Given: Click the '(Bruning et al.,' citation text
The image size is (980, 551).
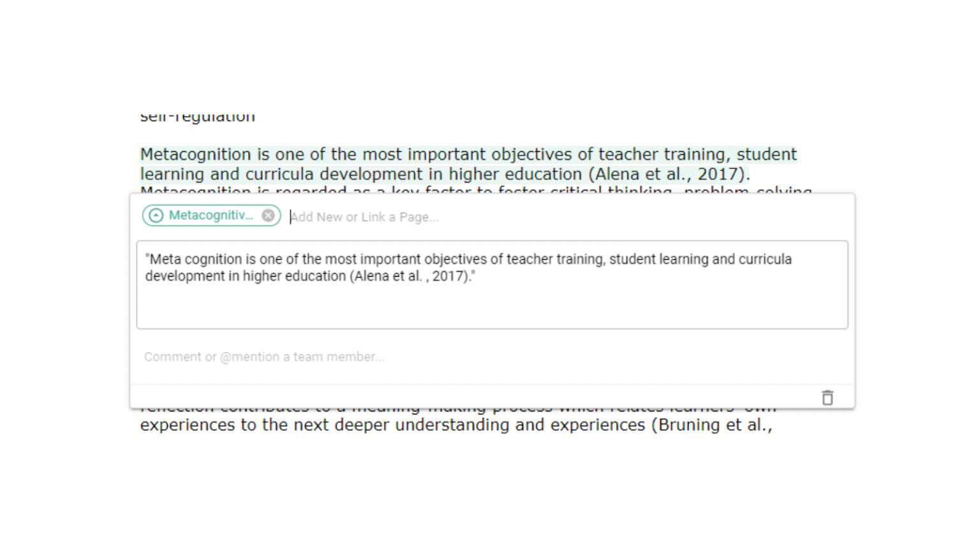Looking at the screenshot, I should coord(711,425).
